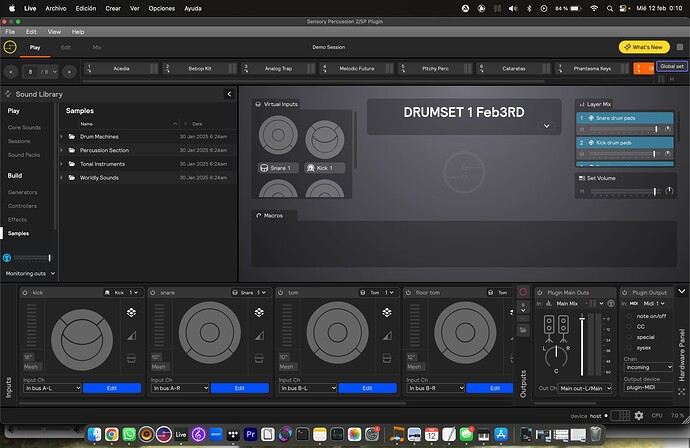Screen dimensions: 690x448
Task: Collapse the Hardware Panel chevron
Action: tap(682, 291)
